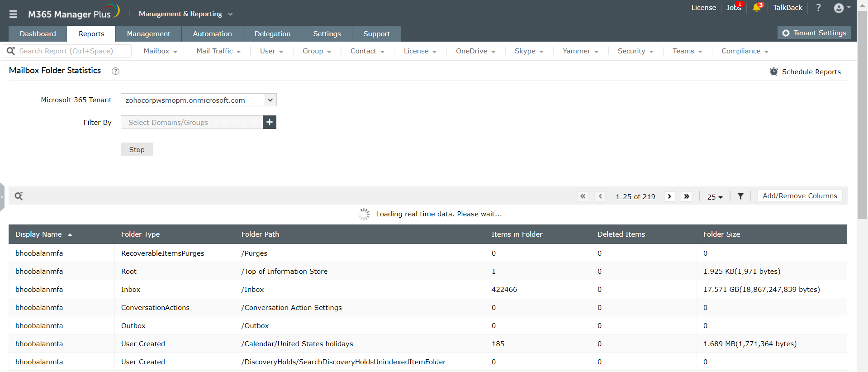Open the 25 rows-per-page dropdown
The image size is (868, 372).
[715, 197]
